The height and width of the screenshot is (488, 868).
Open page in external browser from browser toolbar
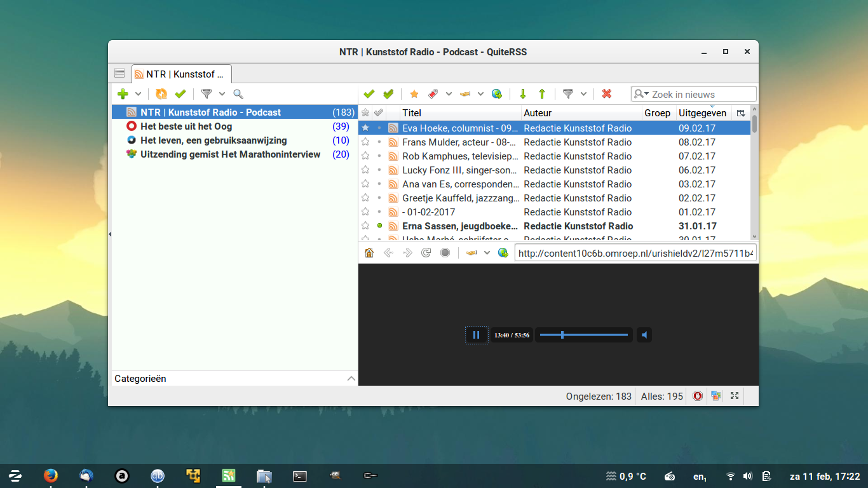pyautogui.click(x=503, y=253)
